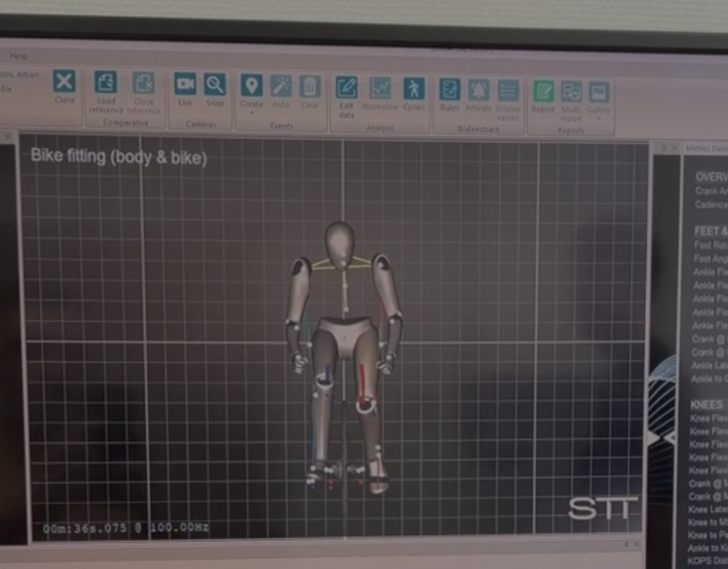Click the Metrics Dashboard panel title
728x569 pixels.
[x=707, y=148]
